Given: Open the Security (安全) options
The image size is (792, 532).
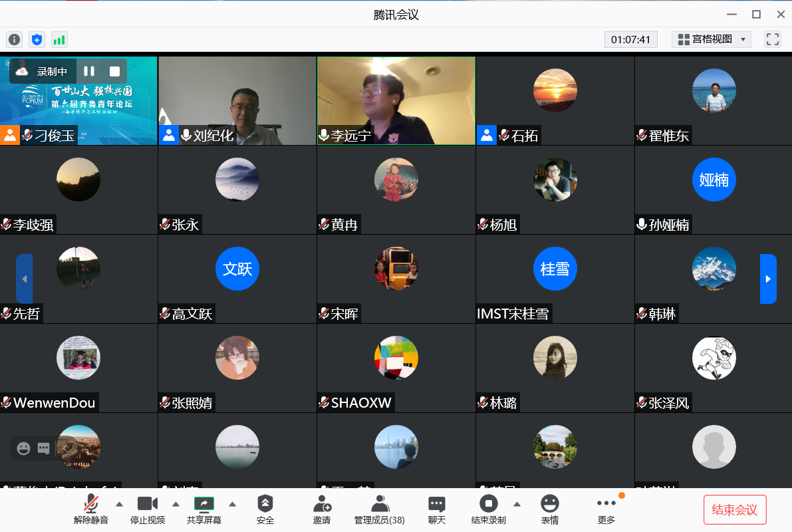Looking at the screenshot, I should pos(265,509).
